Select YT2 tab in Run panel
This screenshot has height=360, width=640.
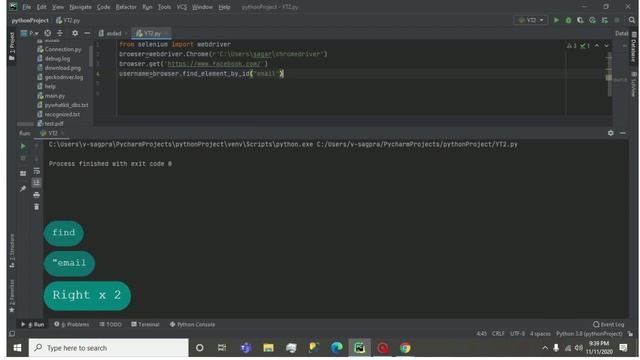(52, 133)
